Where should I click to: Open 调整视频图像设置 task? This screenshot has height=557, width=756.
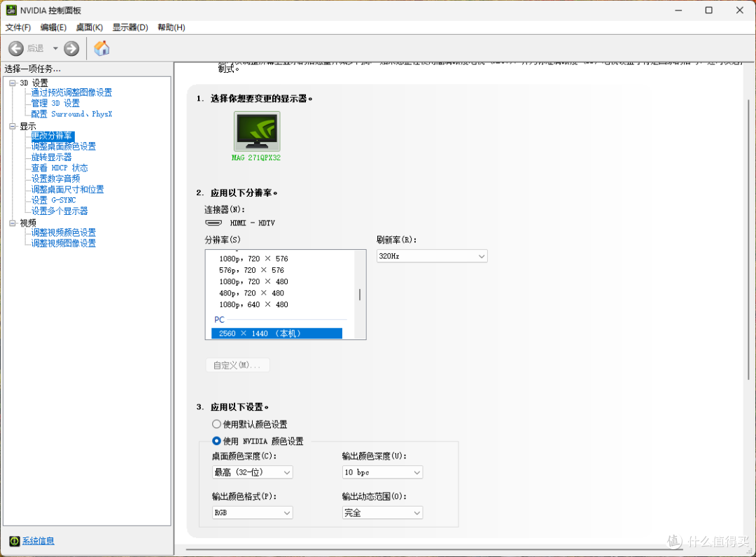tap(64, 244)
